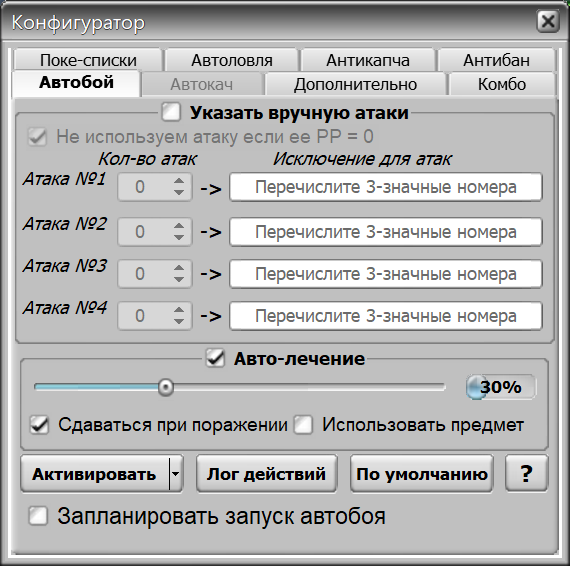Screen dimensions: 570x566
Task: Reset settings with По умолчанию button
Action: point(422,474)
